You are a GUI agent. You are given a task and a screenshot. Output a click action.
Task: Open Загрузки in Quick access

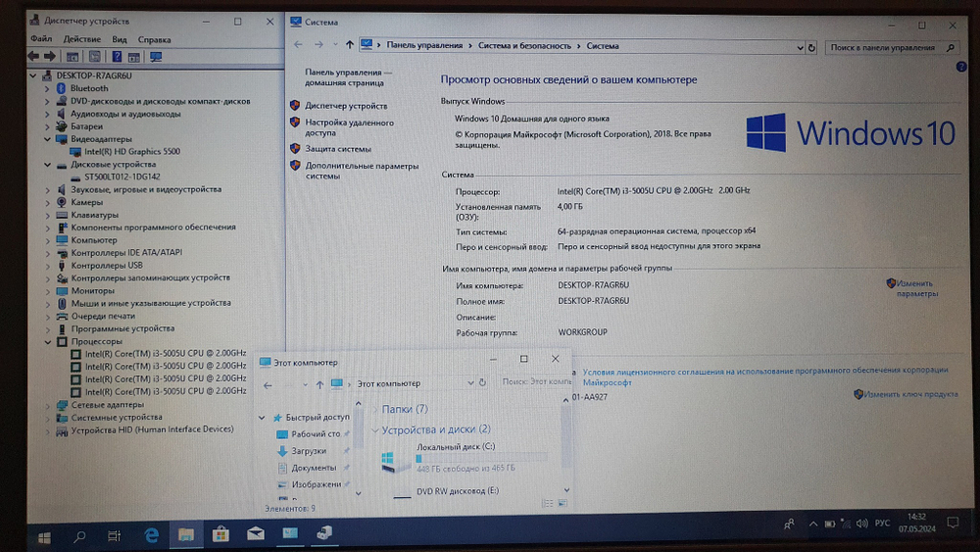[308, 451]
